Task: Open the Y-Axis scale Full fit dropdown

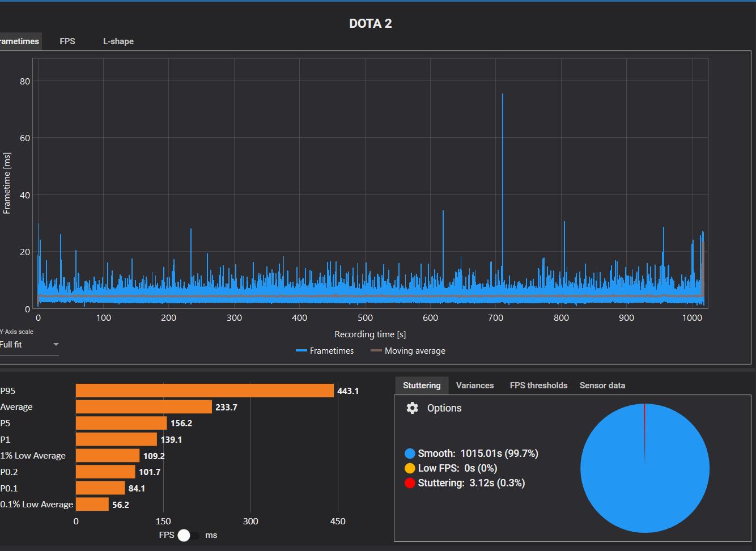Action: pyautogui.click(x=29, y=345)
